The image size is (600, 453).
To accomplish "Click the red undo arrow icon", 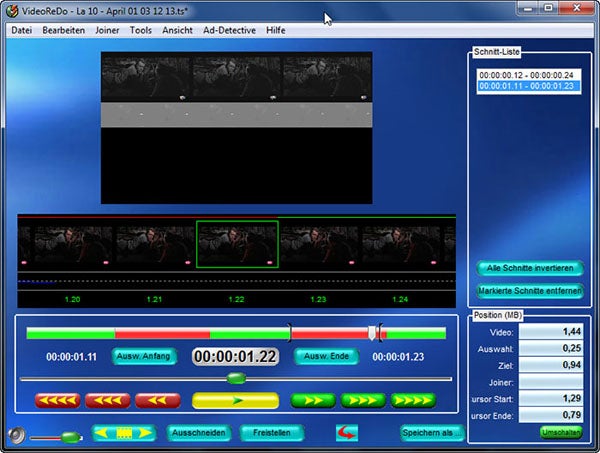I will click(x=347, y=433).
